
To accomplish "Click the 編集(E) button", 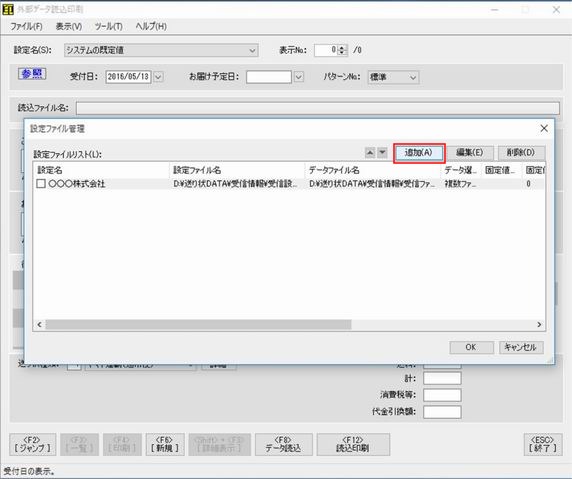I will [x=470, y=152].
